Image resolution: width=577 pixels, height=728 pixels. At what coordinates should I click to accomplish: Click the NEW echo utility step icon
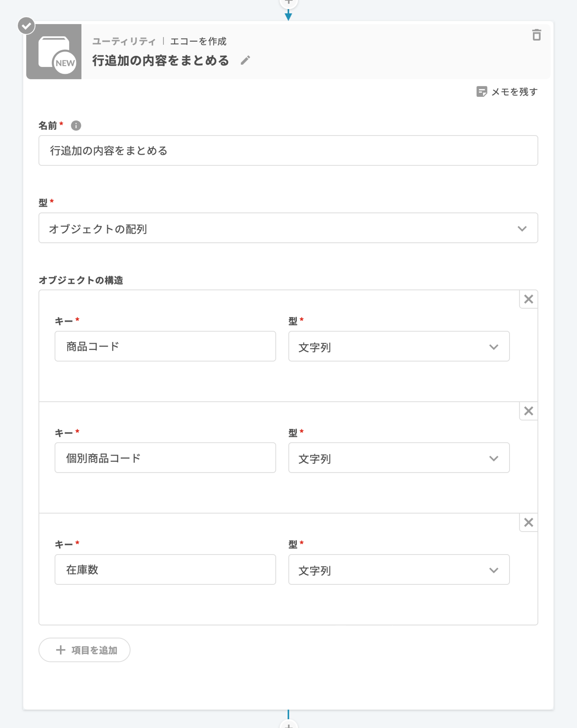54,52
